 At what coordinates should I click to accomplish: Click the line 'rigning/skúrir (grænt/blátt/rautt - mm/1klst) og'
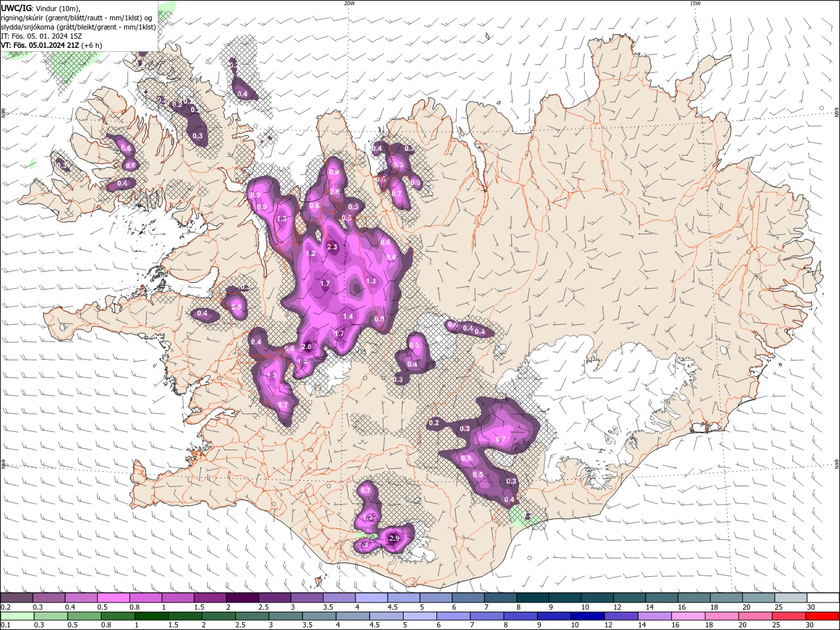point(77,18)
